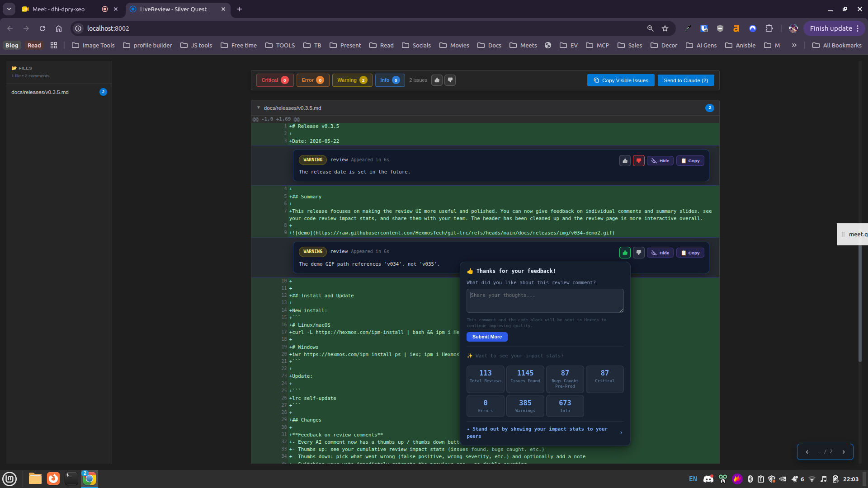Click the feedback 'Share your thoughts' text area
Screen dimensions: 868x488
545,300
